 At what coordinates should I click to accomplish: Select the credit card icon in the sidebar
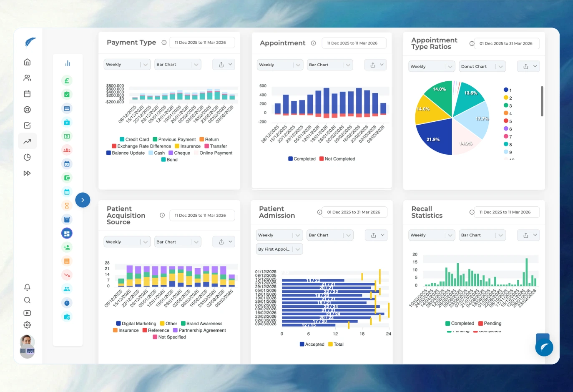(67, 108)
